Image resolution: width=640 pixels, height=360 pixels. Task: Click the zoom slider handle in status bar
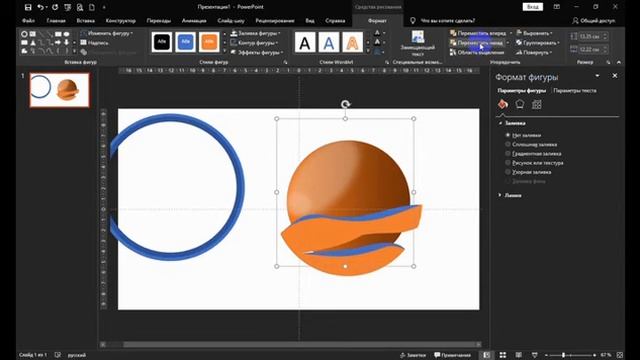coord(563,355)
